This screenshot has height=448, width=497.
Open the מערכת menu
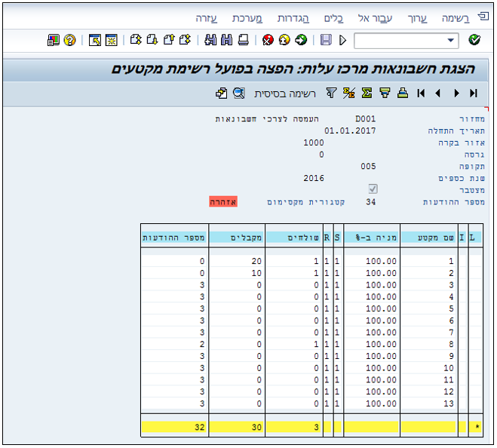pos(247,18)
